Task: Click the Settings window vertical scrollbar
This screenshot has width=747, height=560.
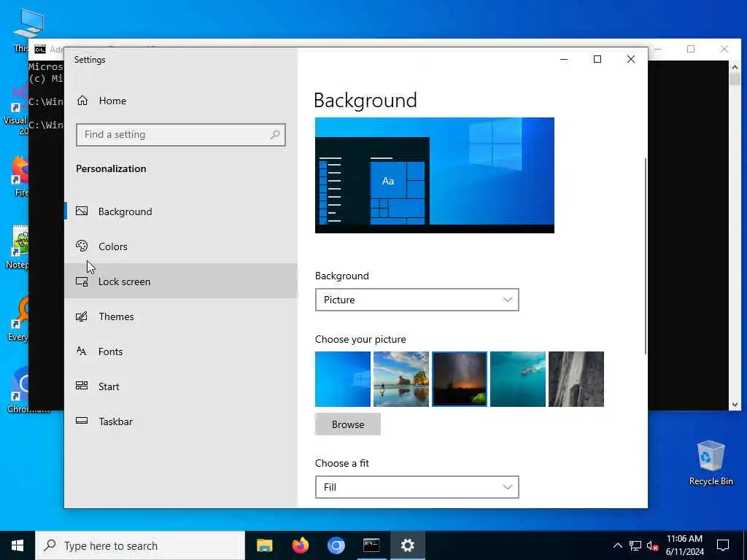Action: point(646,256)
